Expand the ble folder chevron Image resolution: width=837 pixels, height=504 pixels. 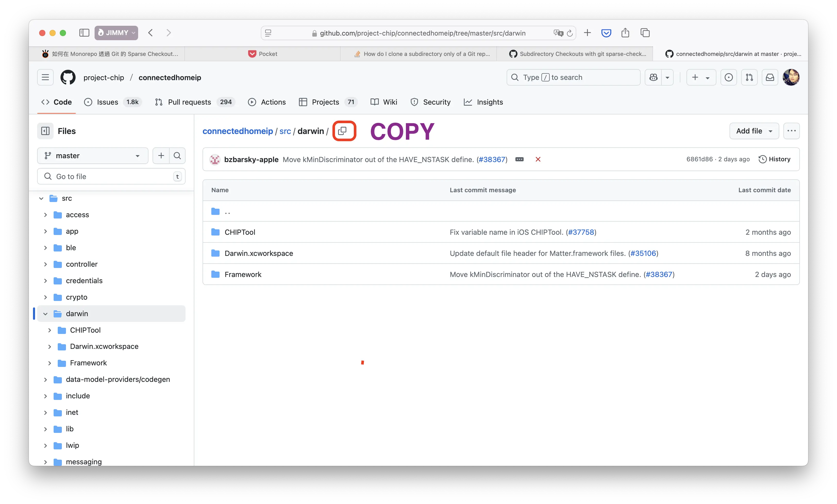[x=46, y=248]
